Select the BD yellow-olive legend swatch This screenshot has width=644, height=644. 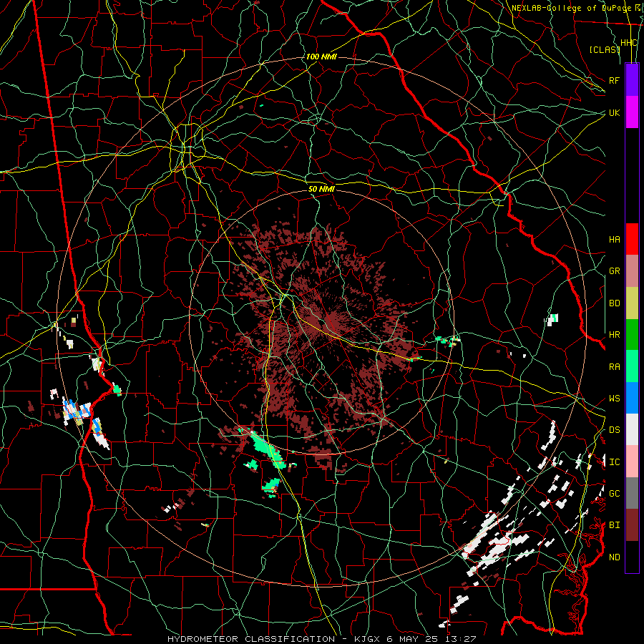point(632,303)
